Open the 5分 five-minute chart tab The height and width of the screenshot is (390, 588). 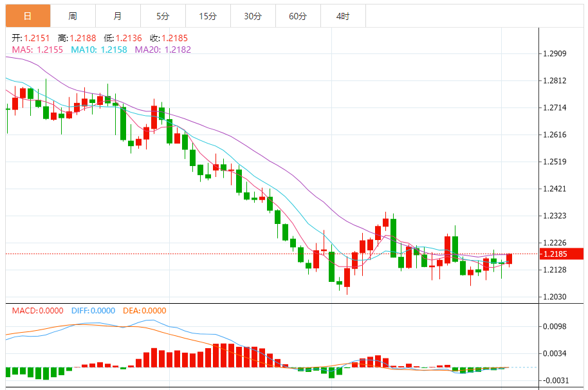[x=163, y=16]
